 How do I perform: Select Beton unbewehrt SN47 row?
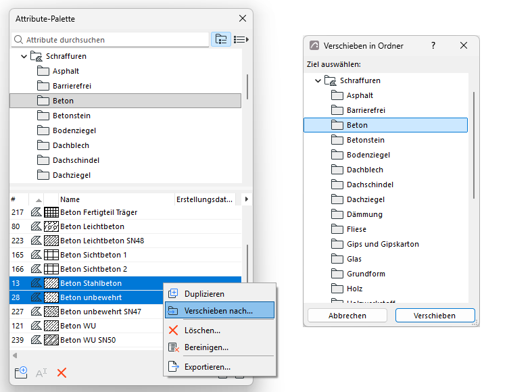pos(87,312)
